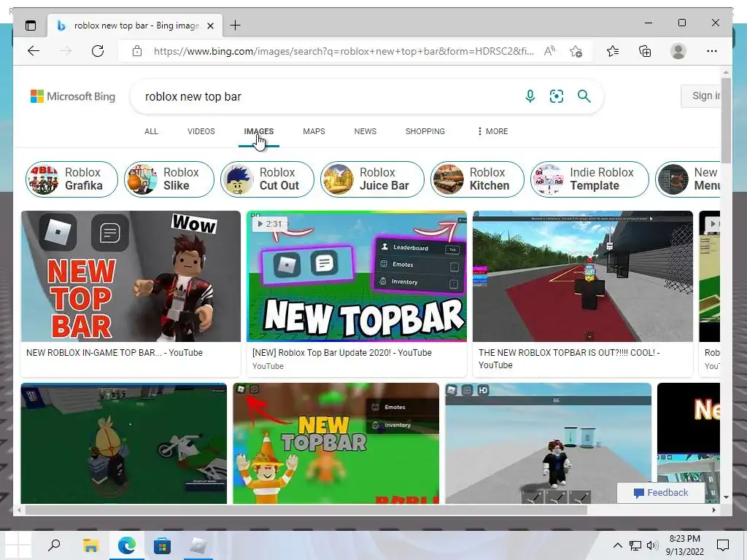Screen dimensions: 747x560
Task: Click the Sign in button
Action: pos(701,96)
